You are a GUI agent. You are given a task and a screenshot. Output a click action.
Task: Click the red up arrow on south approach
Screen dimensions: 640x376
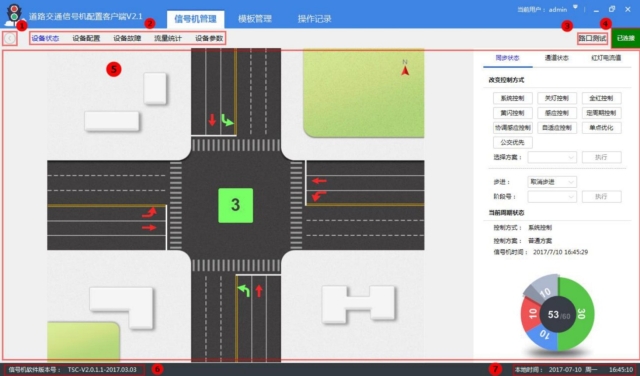[259, 291]
